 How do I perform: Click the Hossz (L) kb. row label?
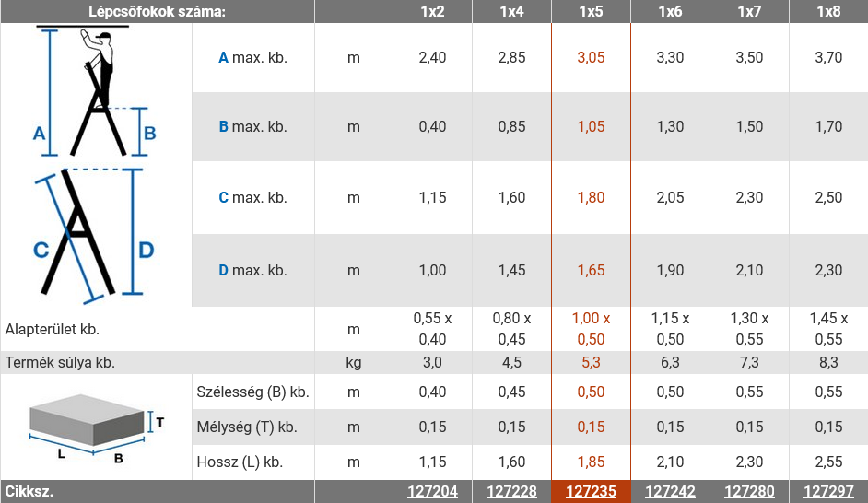click(x=240, y=462)
